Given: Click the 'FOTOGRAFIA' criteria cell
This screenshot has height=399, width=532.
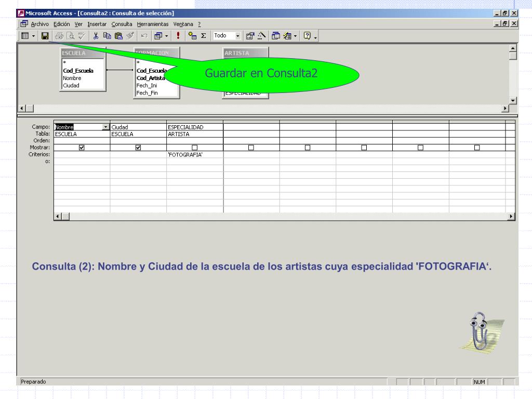Looking at the screenshot, I should 195,154.
